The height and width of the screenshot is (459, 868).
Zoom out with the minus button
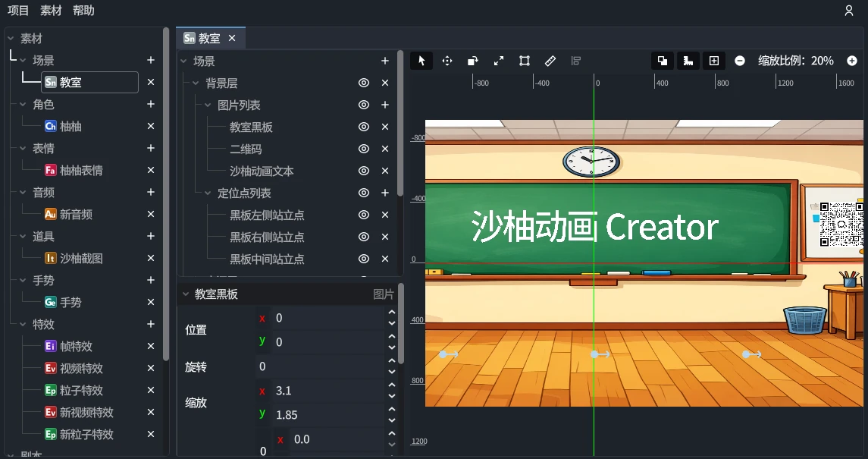coord(740,61)
